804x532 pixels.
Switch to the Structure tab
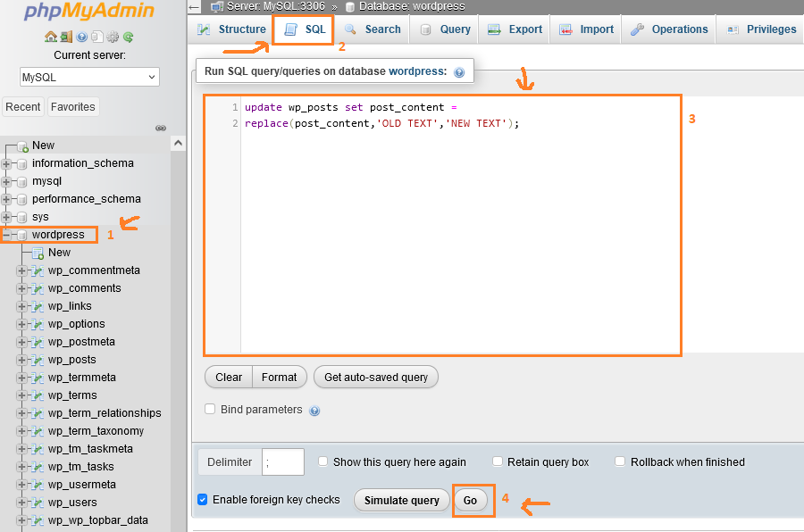231,29
